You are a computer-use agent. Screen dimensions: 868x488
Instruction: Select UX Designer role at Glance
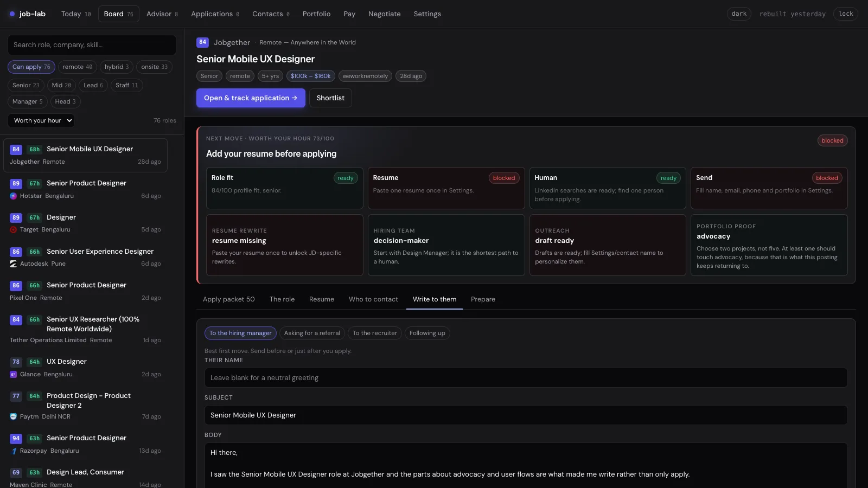[x=86, y=368]
